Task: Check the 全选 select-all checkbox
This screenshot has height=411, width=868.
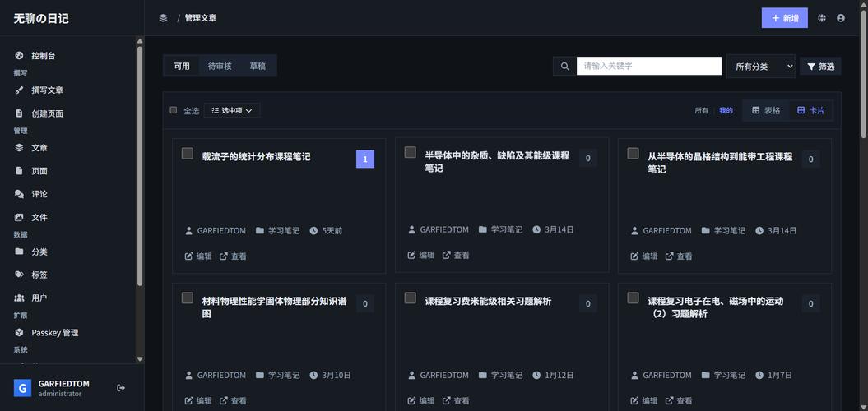Action: (174, 110)
